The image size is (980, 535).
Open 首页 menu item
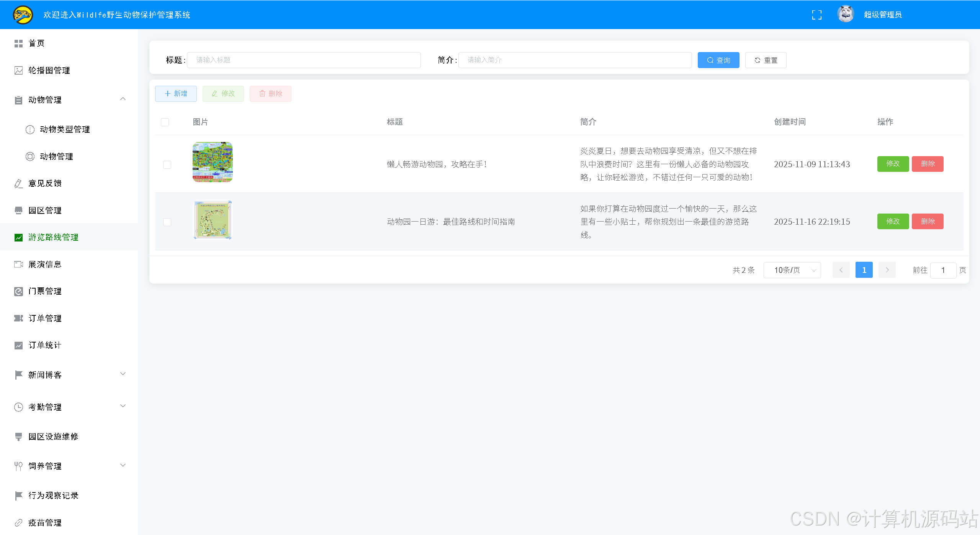tap(69, 43)
